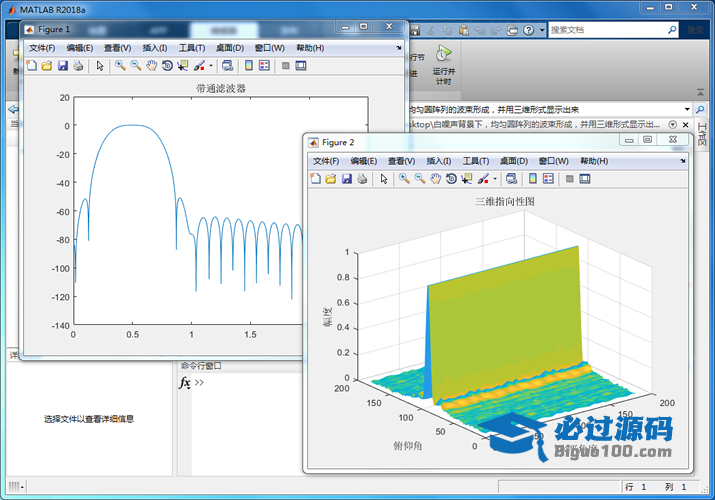The height and width of the screenshot is (500, 715).
Task: Open brush color dropdown in Figure 1
Action: pos(211,66)
